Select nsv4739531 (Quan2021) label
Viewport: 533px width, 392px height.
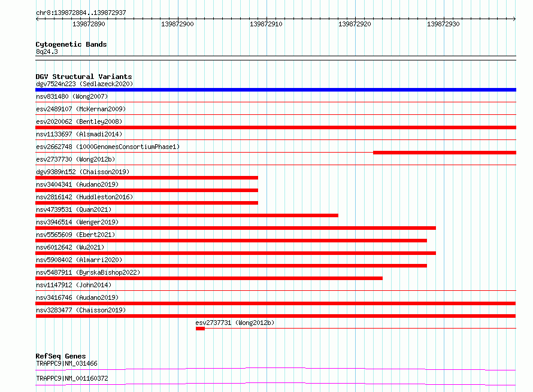(x=74, y=209)
